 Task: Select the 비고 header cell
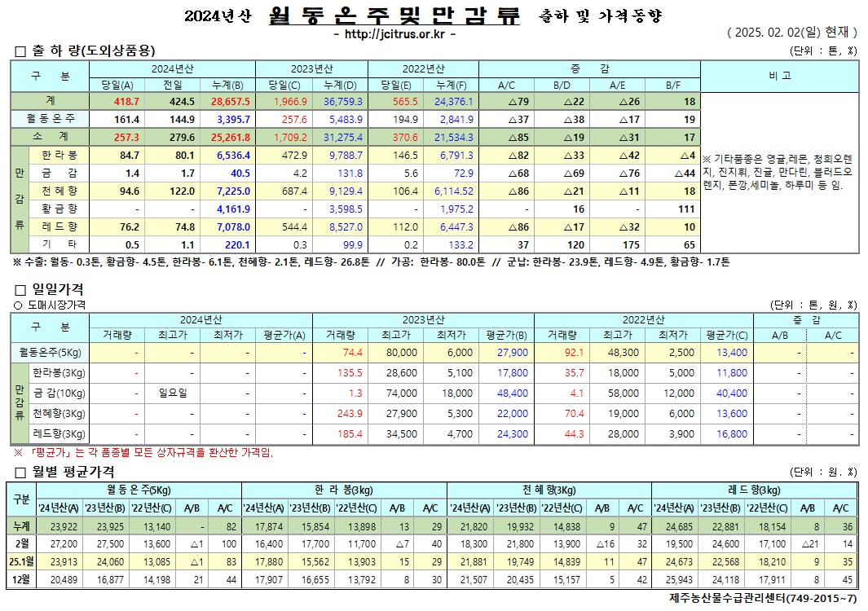pos(778,77)
